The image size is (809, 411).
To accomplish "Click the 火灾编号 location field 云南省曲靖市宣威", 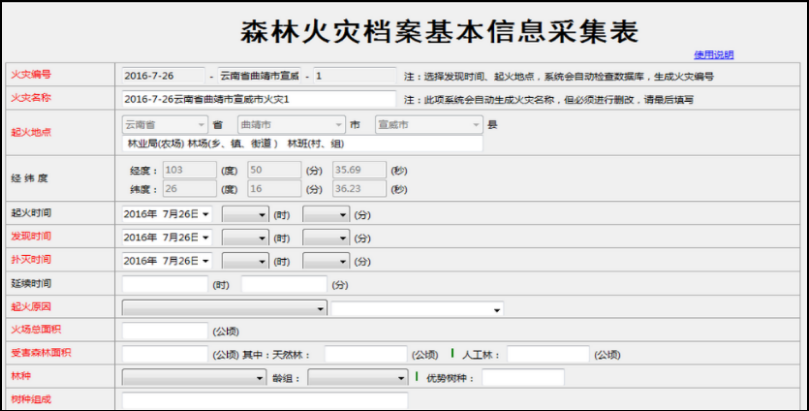I will (x=259, y=76).
